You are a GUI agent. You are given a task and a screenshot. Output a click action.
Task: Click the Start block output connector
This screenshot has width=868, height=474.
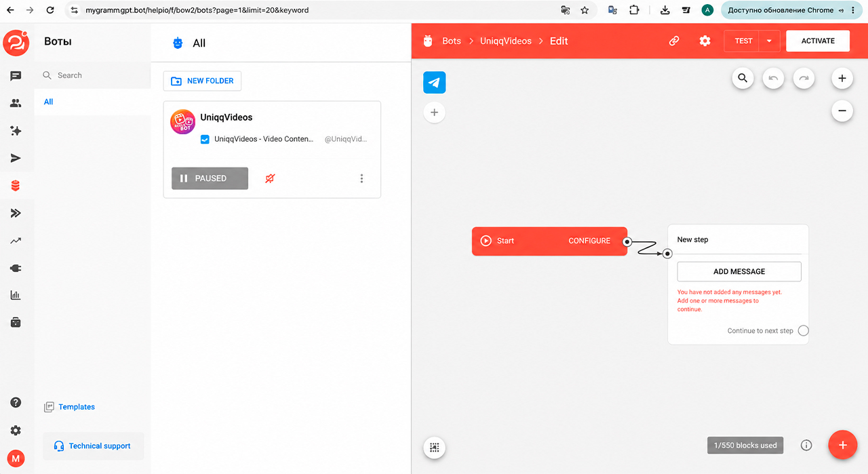(x=627, y=241)
